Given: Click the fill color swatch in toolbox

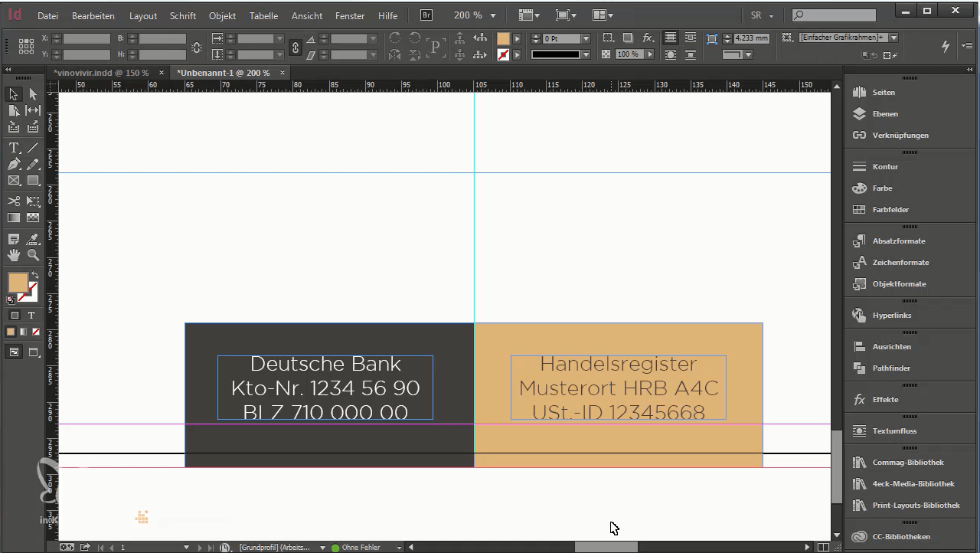Looking at the screenshot, I should pyautogui.click(x=18, y=283).
